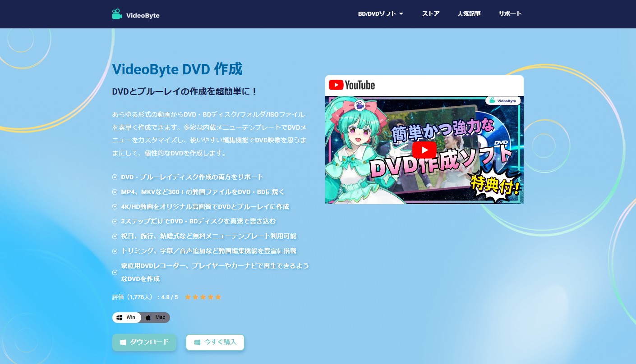Image resolution: width=636 pixels, height=364 pixels.
Task: Click bullet icon beside 3ステップだけで line
Action: (115, 221)
